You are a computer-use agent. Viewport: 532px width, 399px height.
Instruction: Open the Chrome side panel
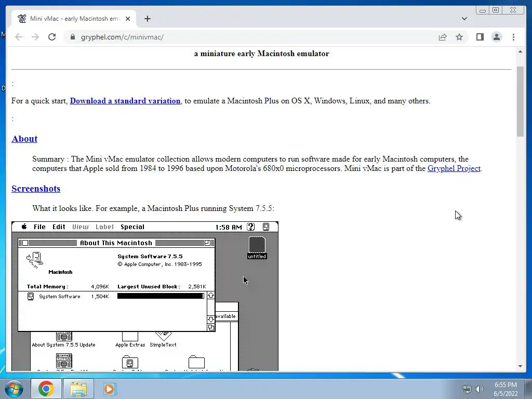[480, 37]
